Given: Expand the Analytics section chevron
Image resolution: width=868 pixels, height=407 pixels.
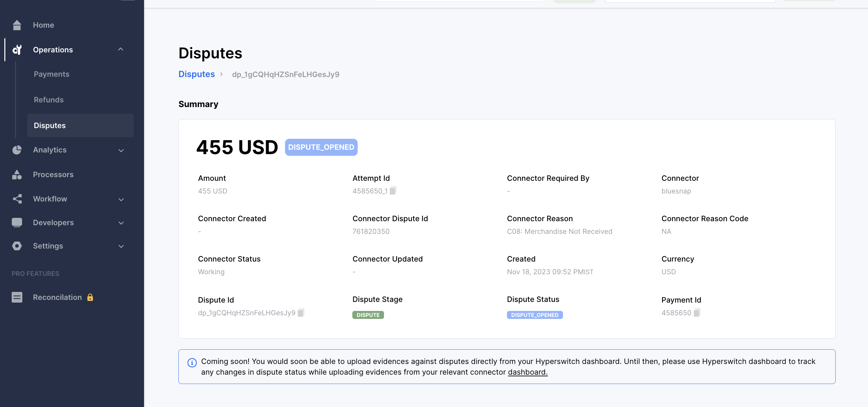Looking at the screenshot, I should coord(121,150).
